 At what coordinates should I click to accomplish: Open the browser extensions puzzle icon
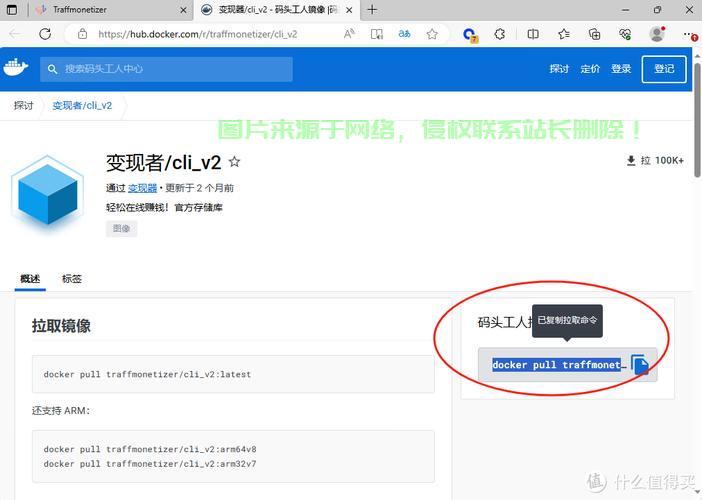click(x=500, y=33)
